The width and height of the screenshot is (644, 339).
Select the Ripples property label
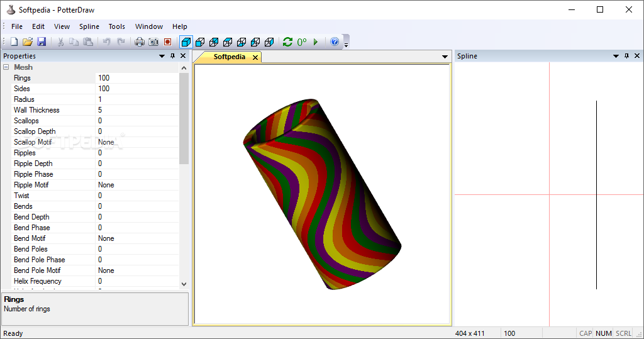tap(25, 153)
